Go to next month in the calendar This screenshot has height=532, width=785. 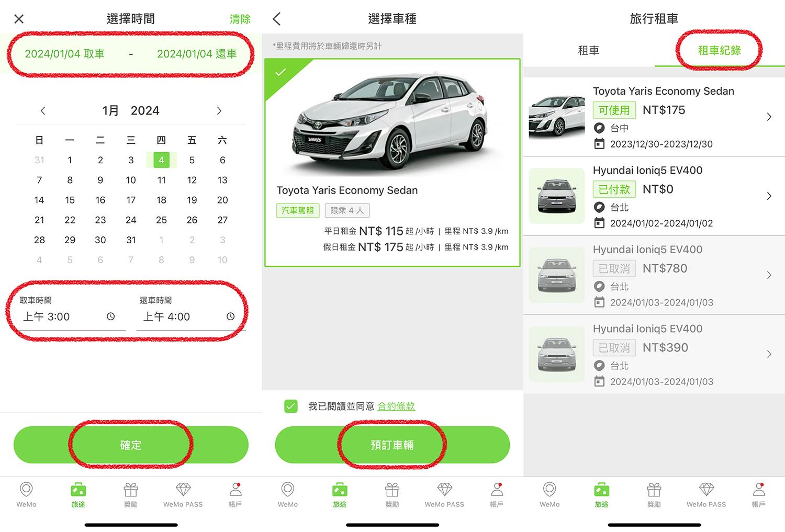click(x=219, y=111)
